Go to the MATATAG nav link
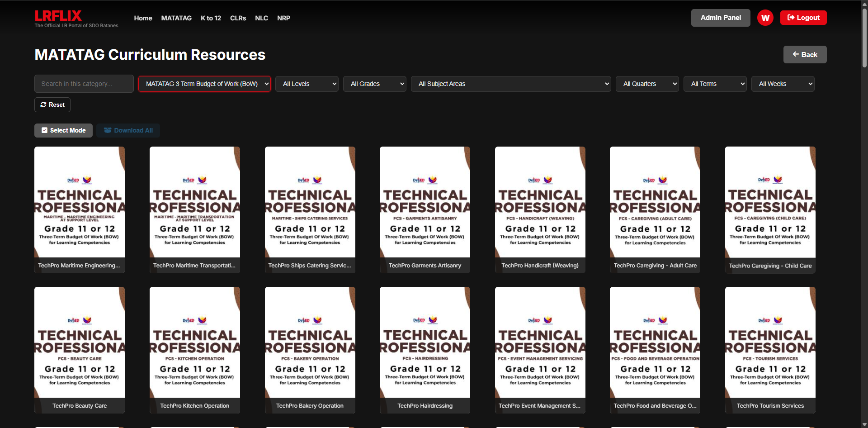 176,18
